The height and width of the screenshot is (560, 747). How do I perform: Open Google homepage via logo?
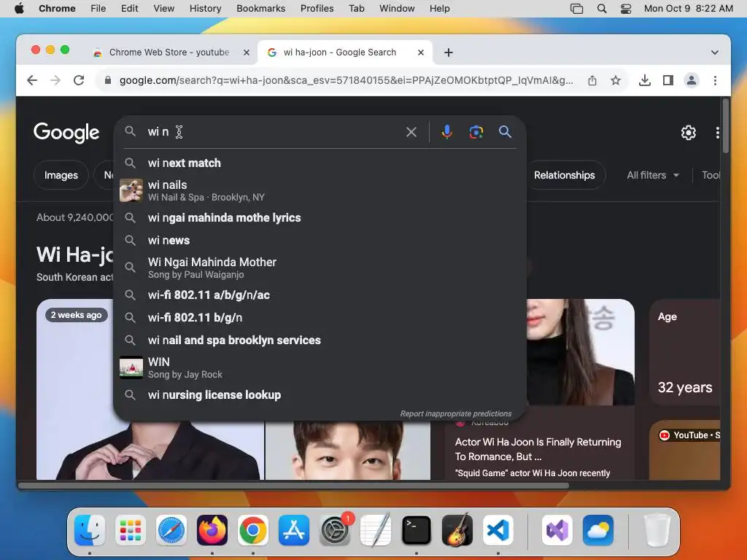coord(66,133)
